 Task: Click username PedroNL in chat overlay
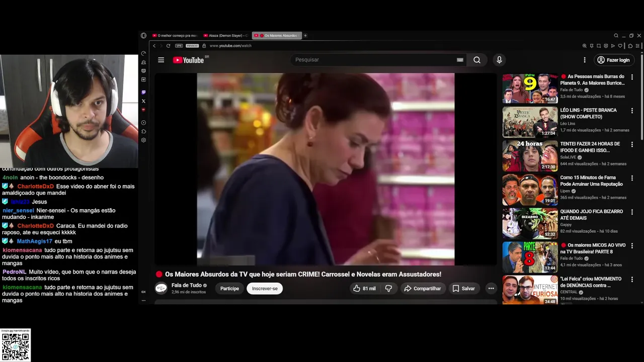coord(14,272)
